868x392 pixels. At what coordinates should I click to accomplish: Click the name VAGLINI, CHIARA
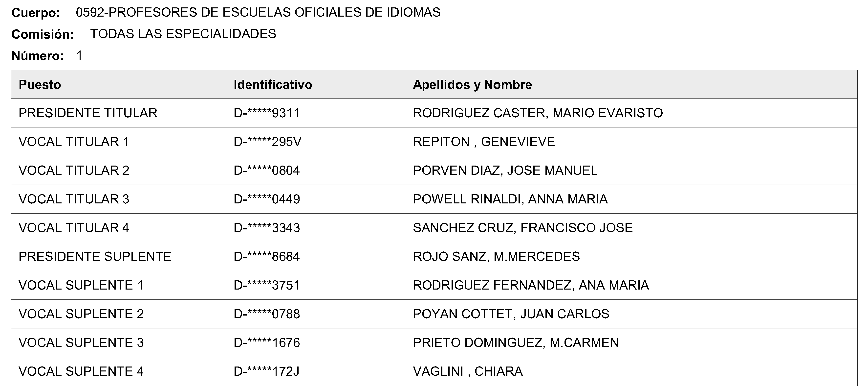467,371
